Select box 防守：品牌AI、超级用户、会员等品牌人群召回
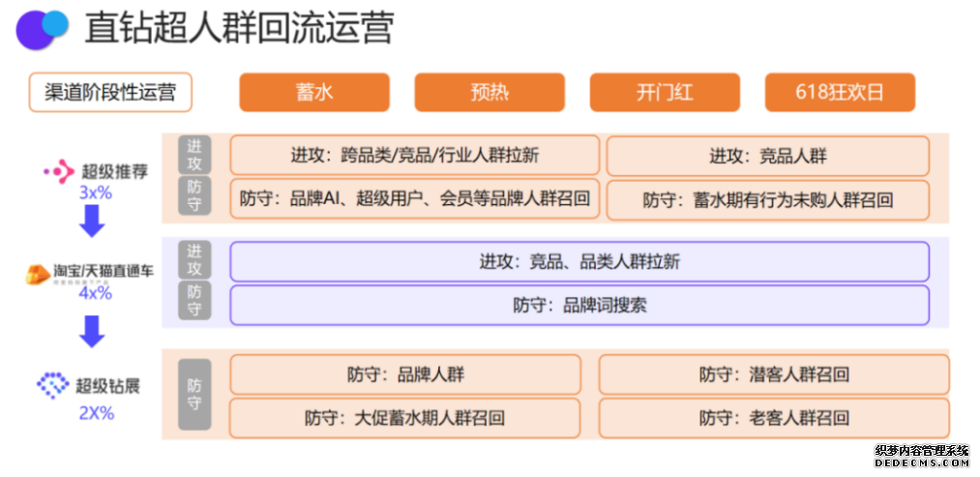980x477 pixels. click(414, 199)
